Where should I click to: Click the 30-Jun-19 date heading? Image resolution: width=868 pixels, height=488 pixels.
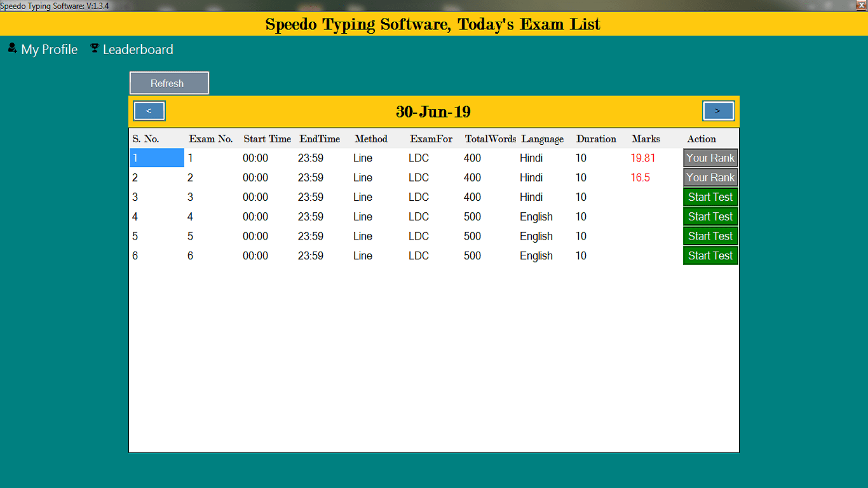tap(433, 112)
